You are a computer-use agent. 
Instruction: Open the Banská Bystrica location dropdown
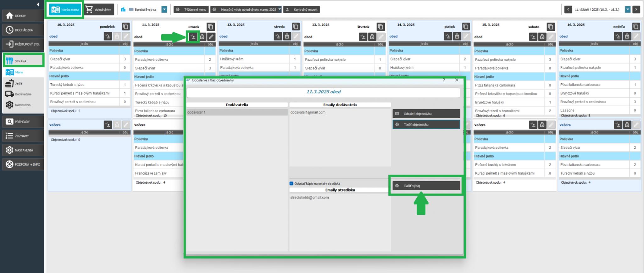pos(164,9)
